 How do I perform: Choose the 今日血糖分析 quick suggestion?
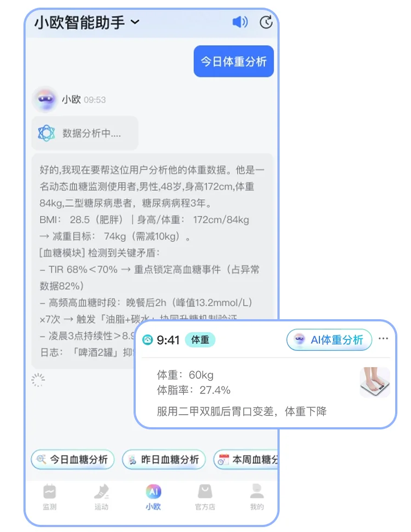pos(72,459)
